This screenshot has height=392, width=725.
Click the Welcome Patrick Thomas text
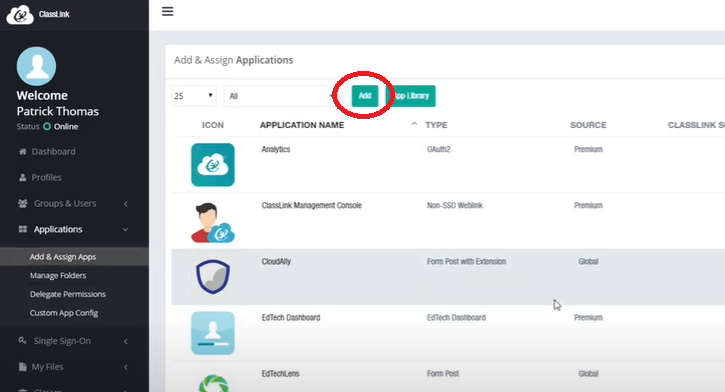click(58, 103)
